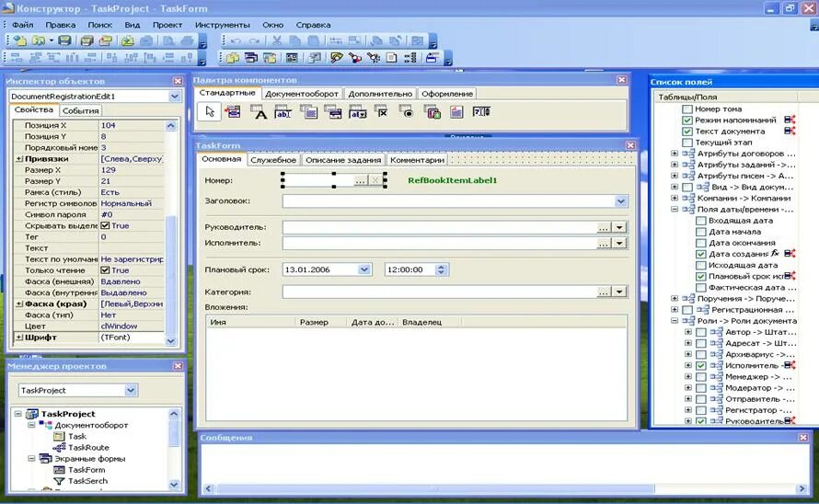The width and height of the screenshot is (819, 504).
Task: Click the first icon of the top-left toolbar
Action: pos(20,40)
